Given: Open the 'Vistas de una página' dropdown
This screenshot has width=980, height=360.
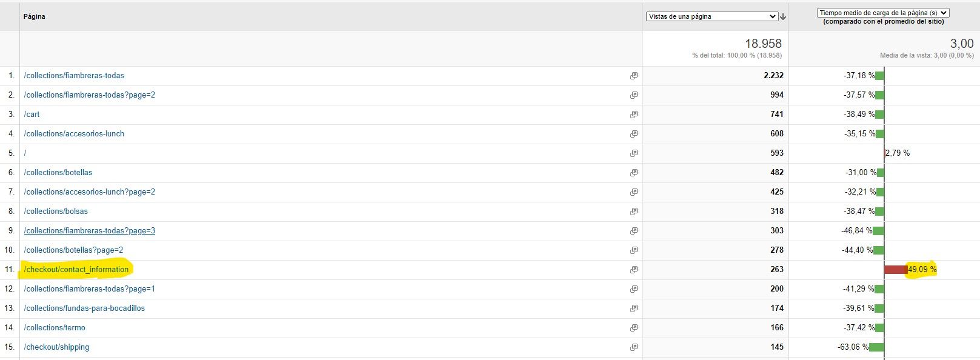Looking at the screenshot, I should (x=712, y=16).
